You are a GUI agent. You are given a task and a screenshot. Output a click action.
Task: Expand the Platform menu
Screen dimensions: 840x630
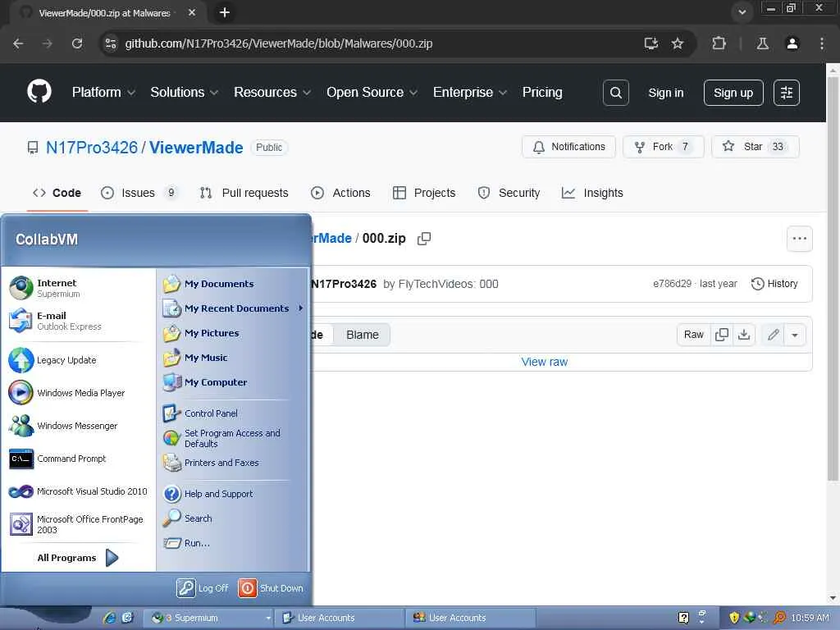[103, 92]
